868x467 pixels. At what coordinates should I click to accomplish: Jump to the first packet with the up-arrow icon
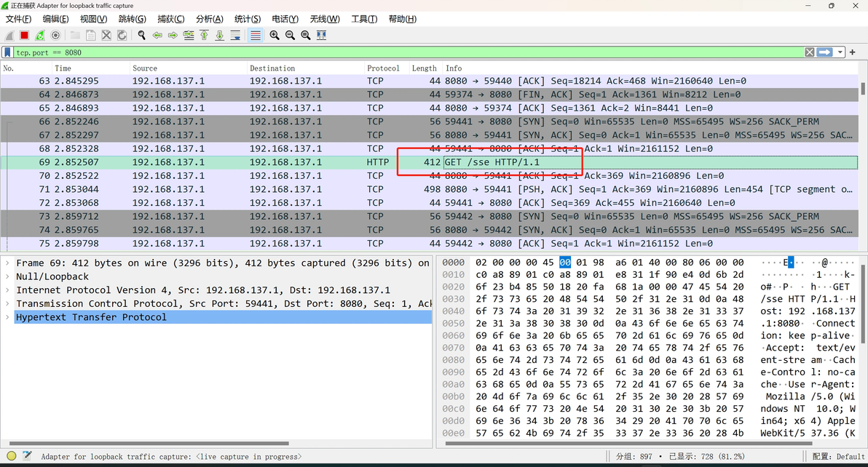point(205,36)
